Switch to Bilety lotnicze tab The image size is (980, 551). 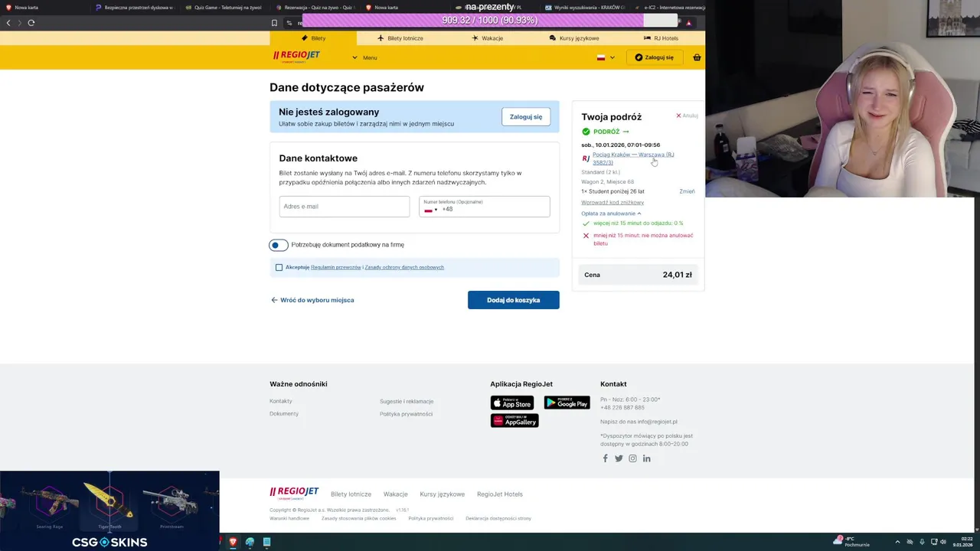400,37
